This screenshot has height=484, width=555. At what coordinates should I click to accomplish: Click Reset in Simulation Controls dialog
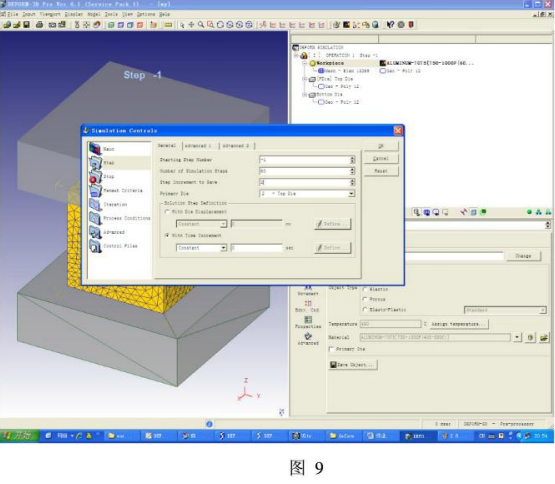coord(381,171)
